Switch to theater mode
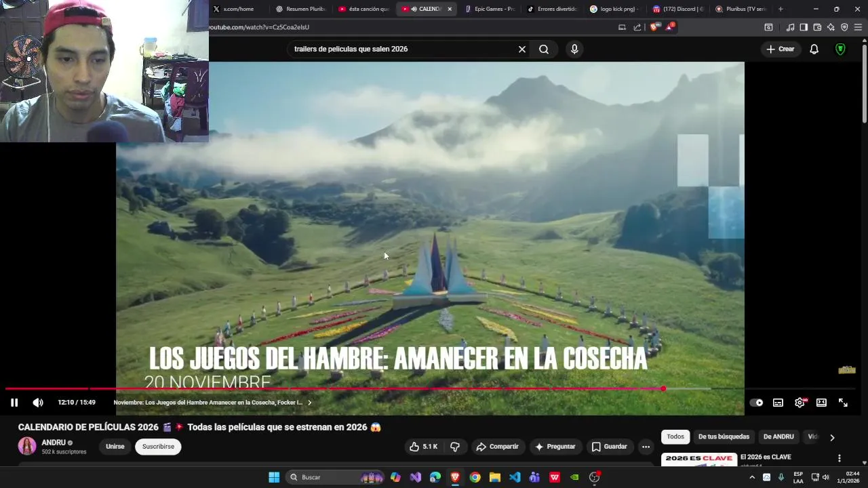 821,403
